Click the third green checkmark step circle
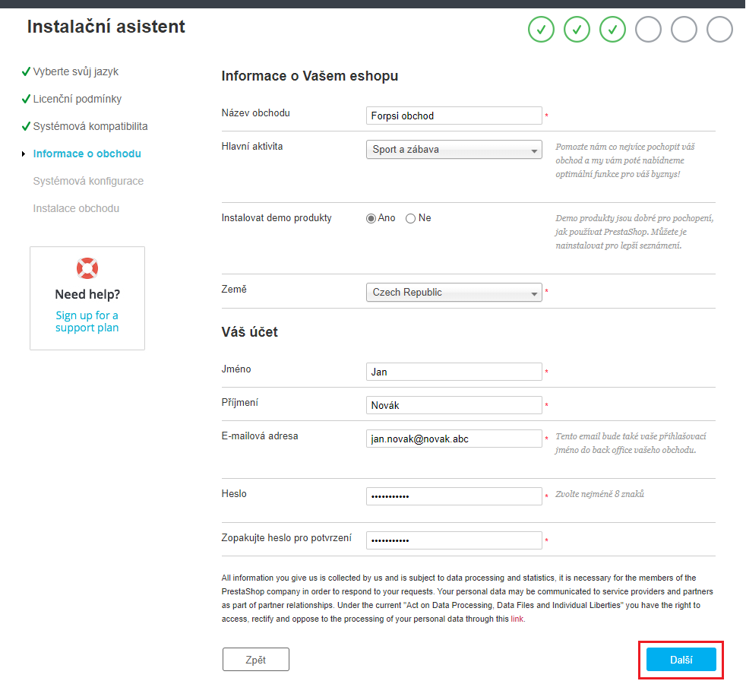Image resolution: width=746 pixels, height=700 pixels. tap(612, 30)
